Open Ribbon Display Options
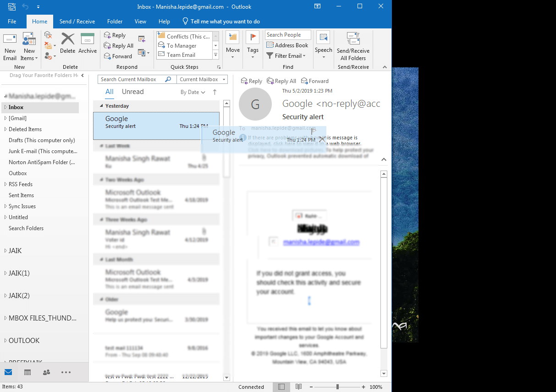The width and height of the screenshot is (556, 392). 317,6
